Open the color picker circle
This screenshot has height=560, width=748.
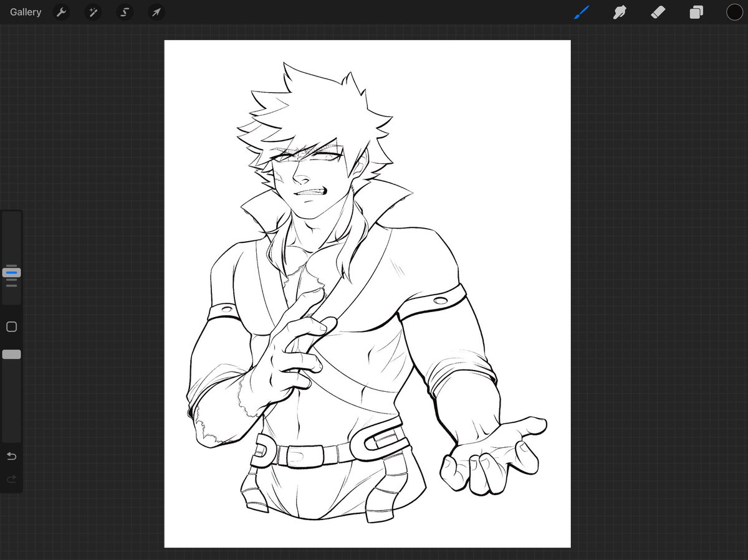pyautogui.click(x=735, y=12)
